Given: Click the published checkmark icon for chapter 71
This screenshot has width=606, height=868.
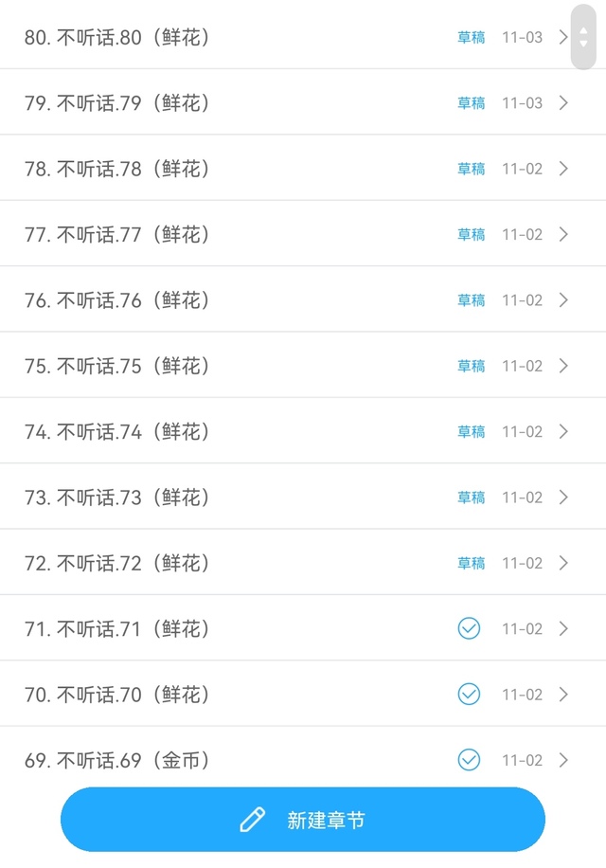Looking at the screenshot, I should [469, 628].
